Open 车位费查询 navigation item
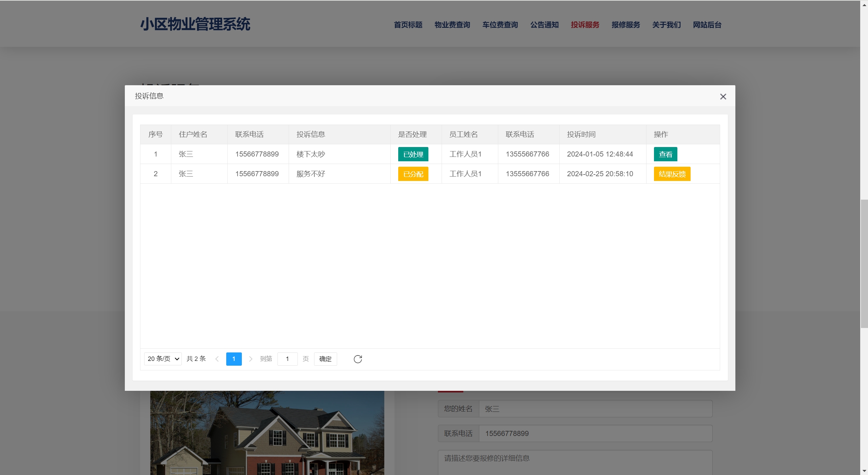The height and width of the screenshot is (475, 868). pyautogui.click(x=500, y=25)
